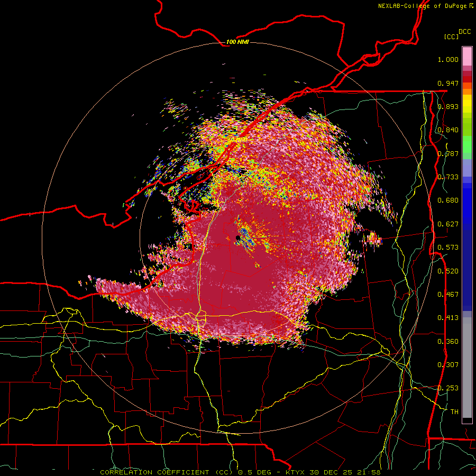Viewport: 476px width, 476px height.
Task: Click the 0.733 legend value
Action: (448, 177)
